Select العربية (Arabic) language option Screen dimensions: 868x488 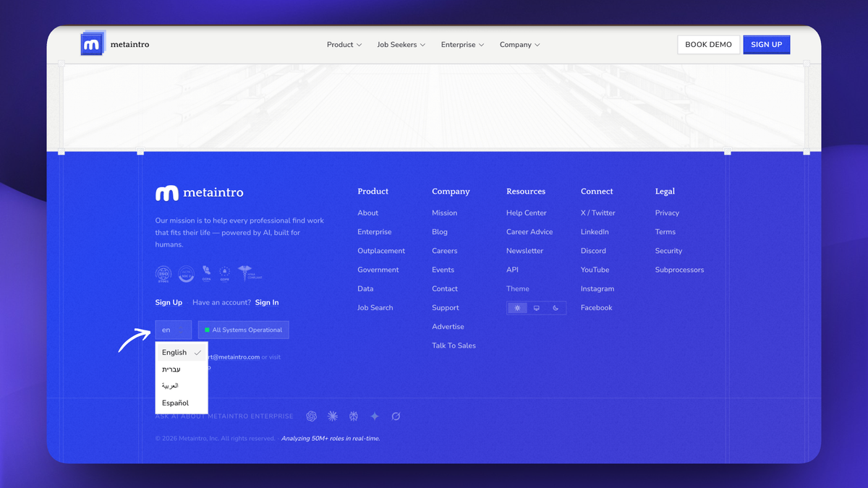182,386
